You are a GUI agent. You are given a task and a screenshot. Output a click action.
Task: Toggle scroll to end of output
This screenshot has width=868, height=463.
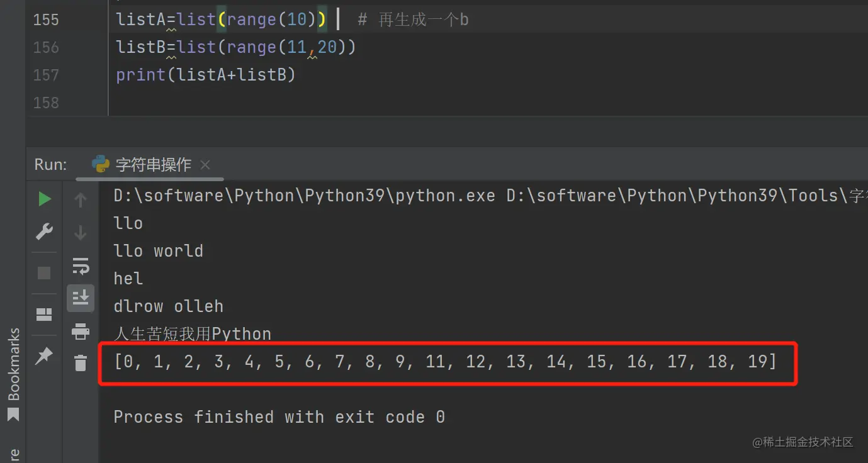[x=81, y=298]
